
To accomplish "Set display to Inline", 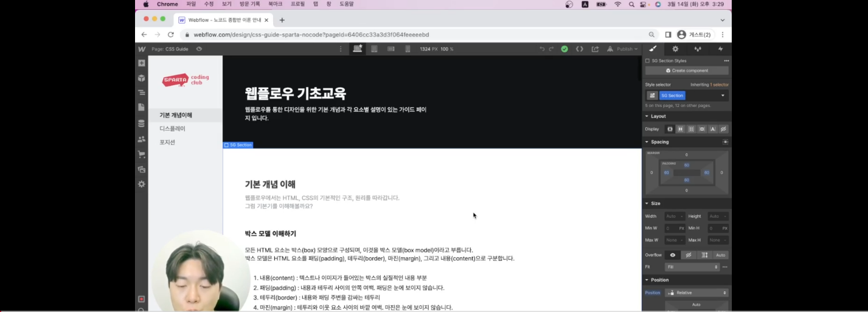I will pos(712,129).
